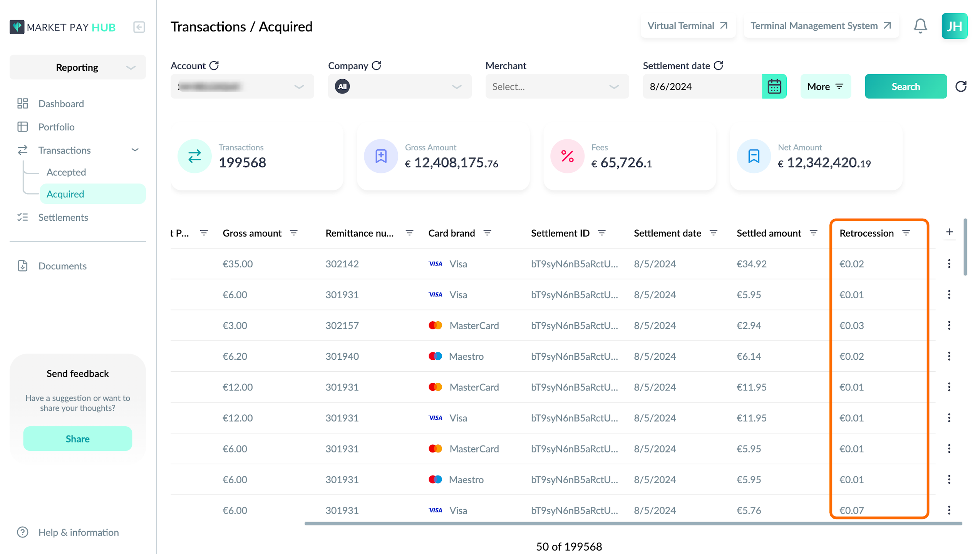Click the €34.92 settled amount cell
Viewport: 980px width, 554px height.
751,264
